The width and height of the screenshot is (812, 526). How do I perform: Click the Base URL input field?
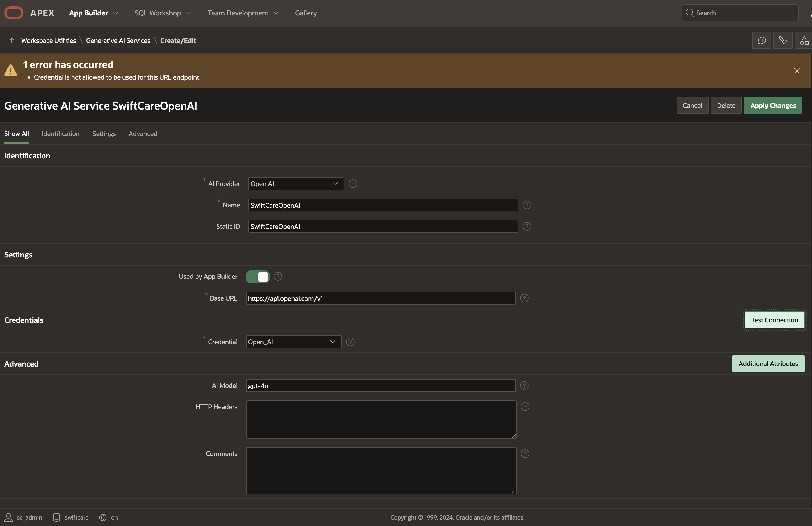381,298
